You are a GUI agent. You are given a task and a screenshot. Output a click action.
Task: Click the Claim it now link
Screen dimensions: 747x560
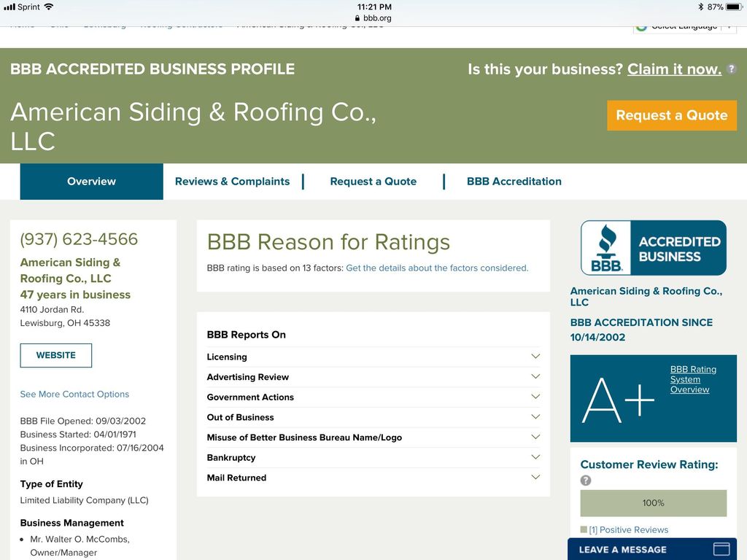(x=674, y=69)
